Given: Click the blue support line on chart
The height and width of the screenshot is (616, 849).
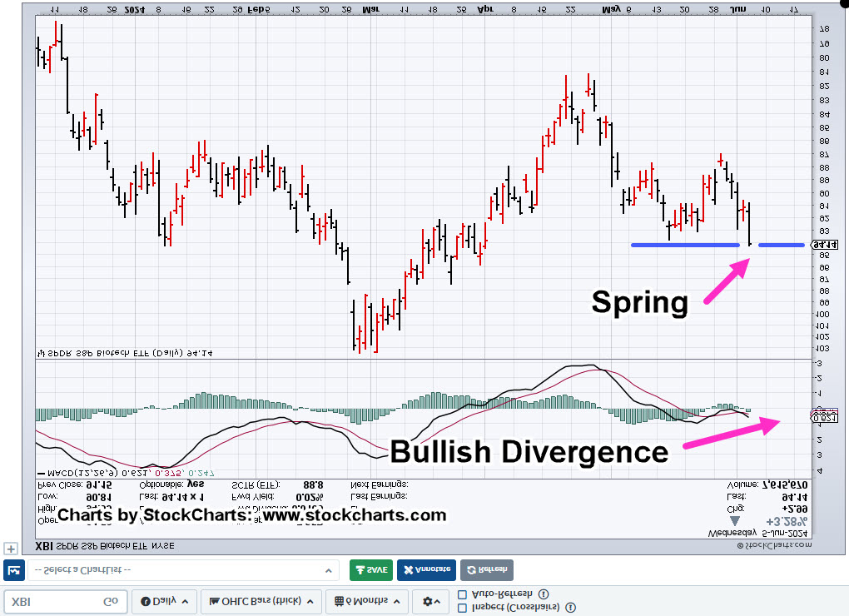Looking at the screenshot, I should [x=684, y=245].
